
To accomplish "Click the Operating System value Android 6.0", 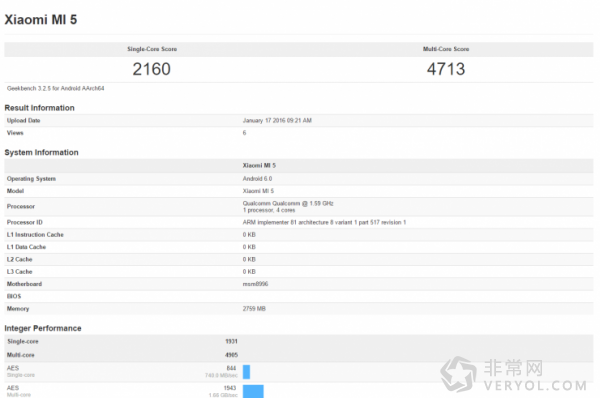I will (x=257, y=179).
